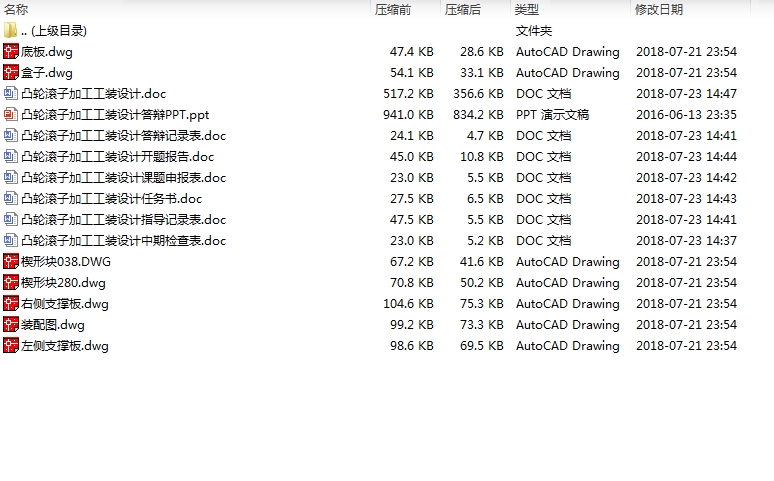Click the 67.2 KB original size cell
Image resolution: width=774 pixels, height=481 pixels.
(412, 262)
